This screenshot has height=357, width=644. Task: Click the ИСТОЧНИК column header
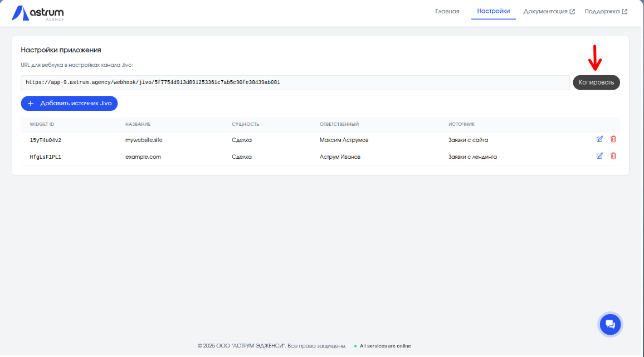pyautogui.click(x=461, y=124)
